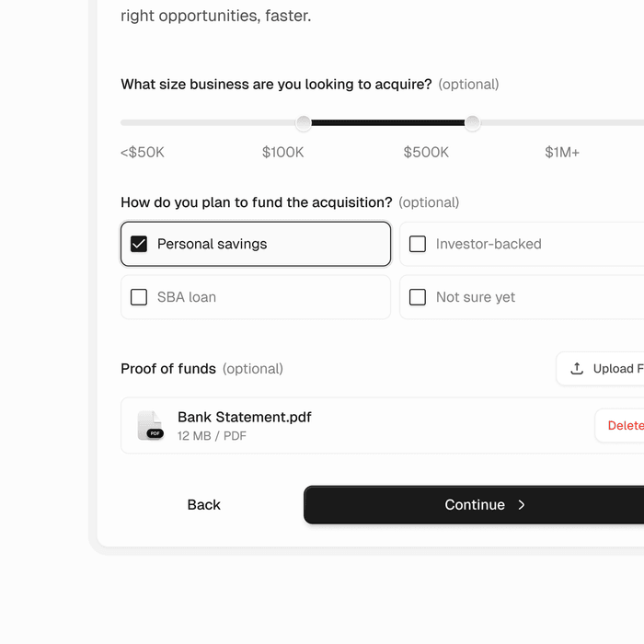This screenshot has width=644, height=644.
Task: Click the Upload File button
Action: coord(607,369)
